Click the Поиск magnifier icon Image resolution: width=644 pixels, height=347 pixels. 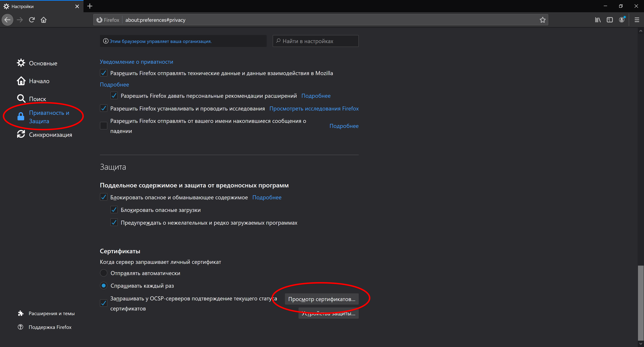click(x=21, y=99)
